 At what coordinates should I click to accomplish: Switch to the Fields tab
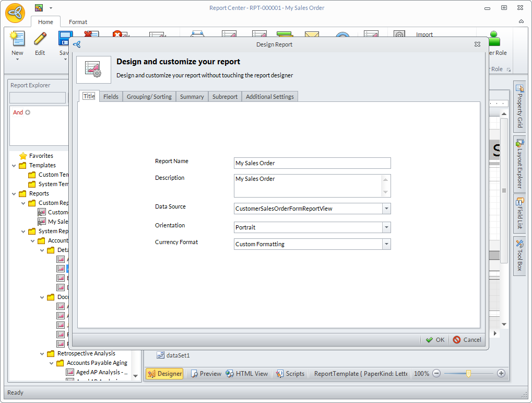(x=111, y=97)
